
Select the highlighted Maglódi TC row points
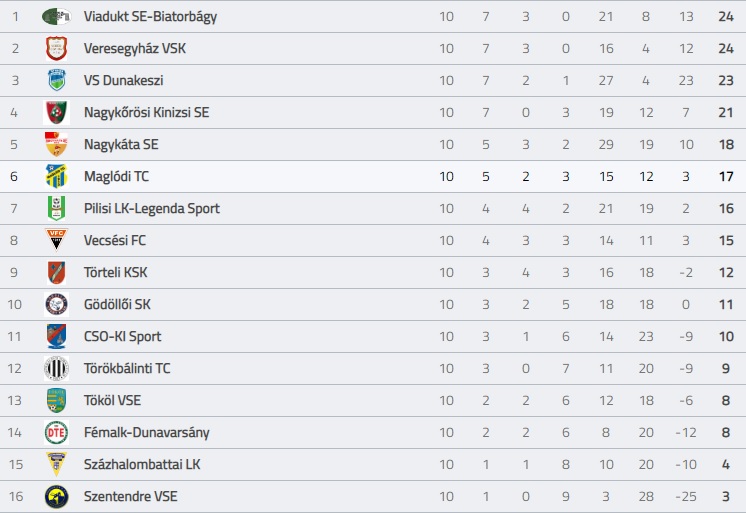(726, 177)
